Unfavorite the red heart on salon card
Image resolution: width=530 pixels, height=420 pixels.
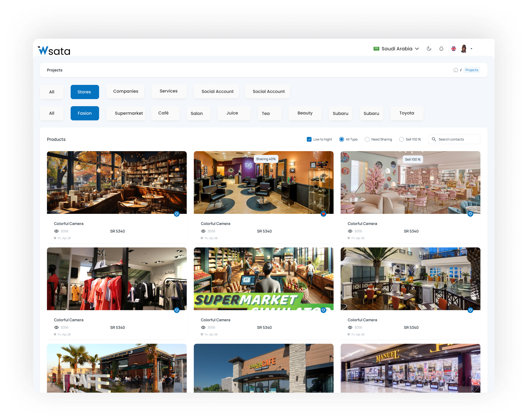(323, 214)
